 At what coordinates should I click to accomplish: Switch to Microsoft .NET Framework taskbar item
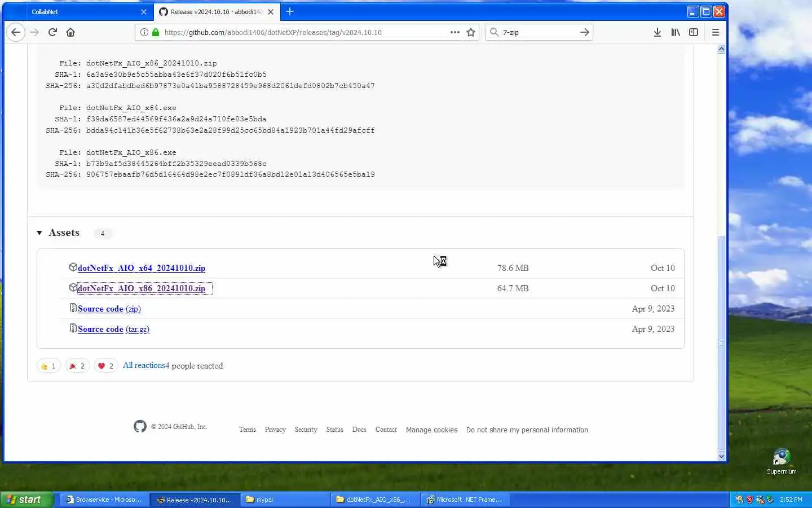(x=465, y=500)
